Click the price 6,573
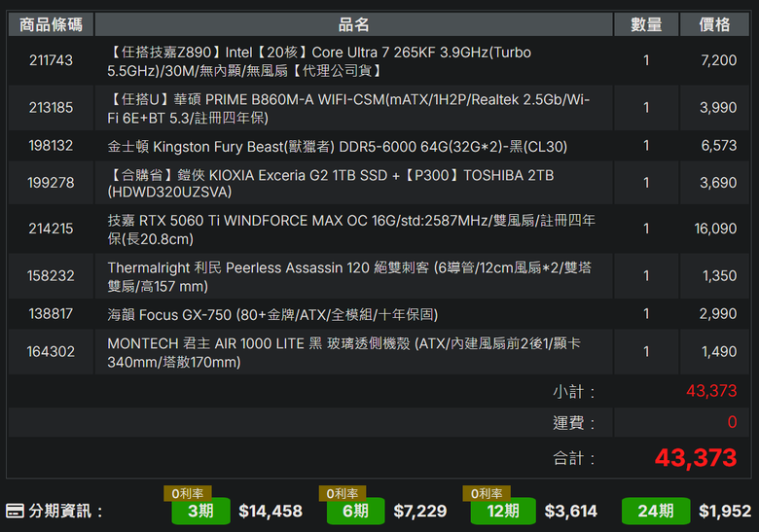The image size is (759, 532). pyautogui.click(x=719, y=146)
